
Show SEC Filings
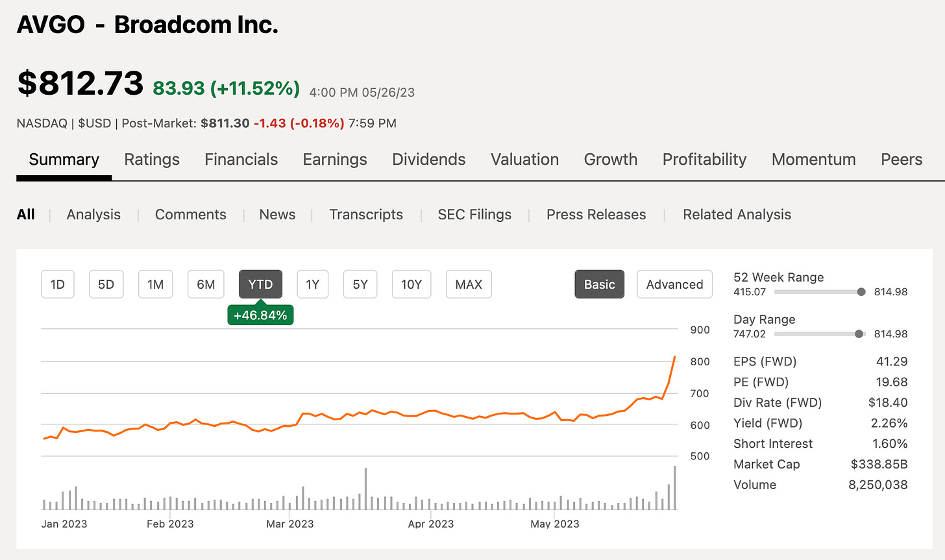point(474,215)
